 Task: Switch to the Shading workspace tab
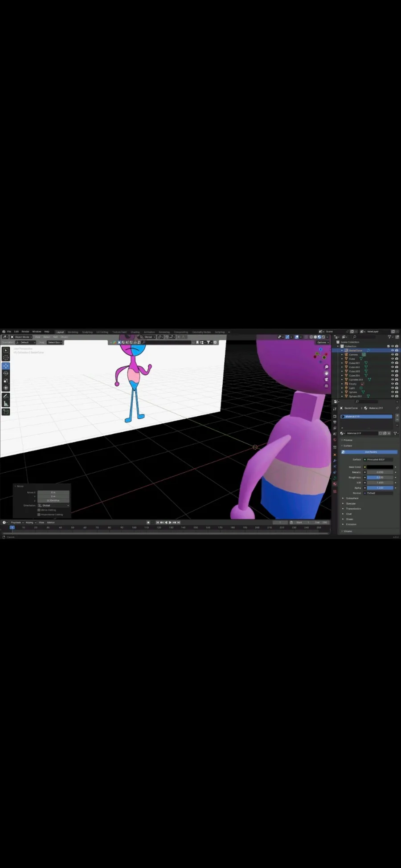tap(135, 332)
